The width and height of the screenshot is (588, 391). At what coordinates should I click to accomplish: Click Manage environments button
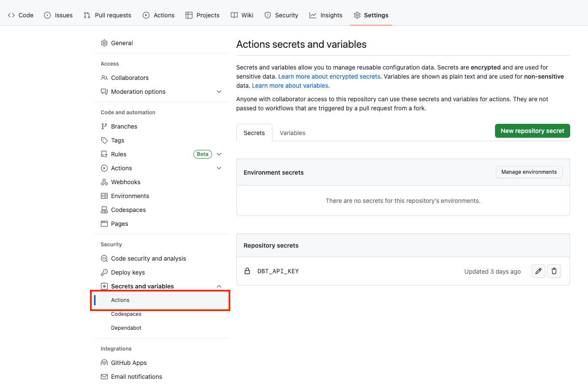[529, 172]
